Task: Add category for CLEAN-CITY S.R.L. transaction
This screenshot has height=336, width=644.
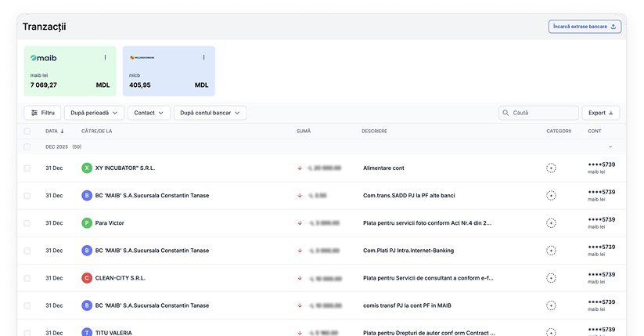Action: point(551,277)
